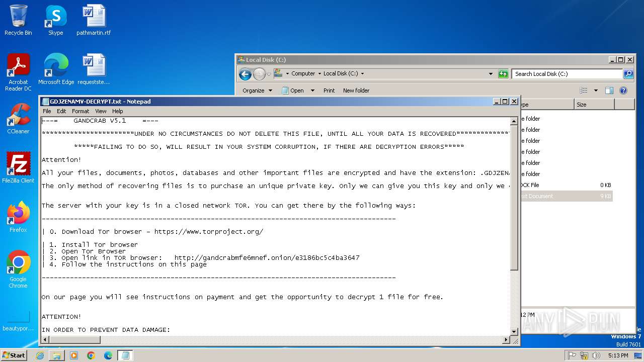
Task: Click the Notepad vertical scrollbar thumb
Action: 514,198
